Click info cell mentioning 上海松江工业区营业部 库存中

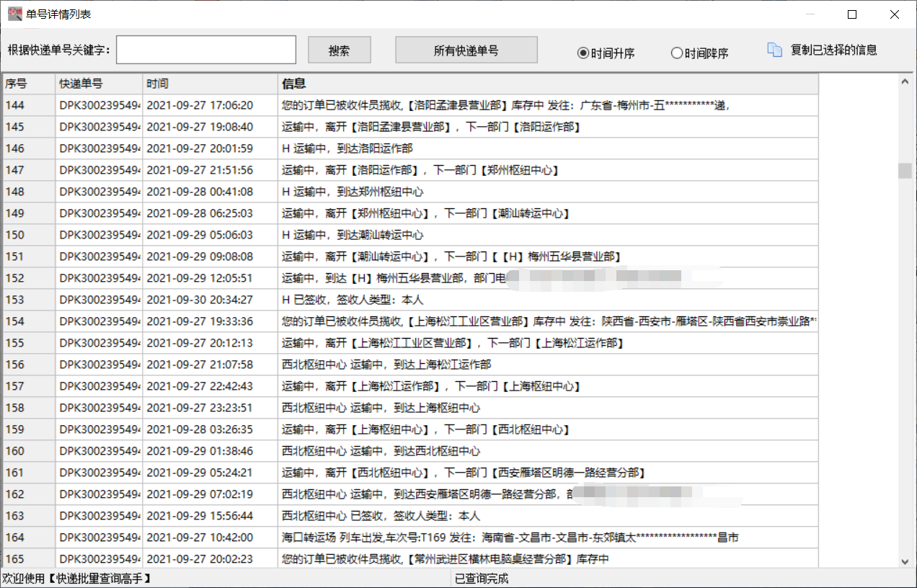pyautogui.click(x=549, y=321)
